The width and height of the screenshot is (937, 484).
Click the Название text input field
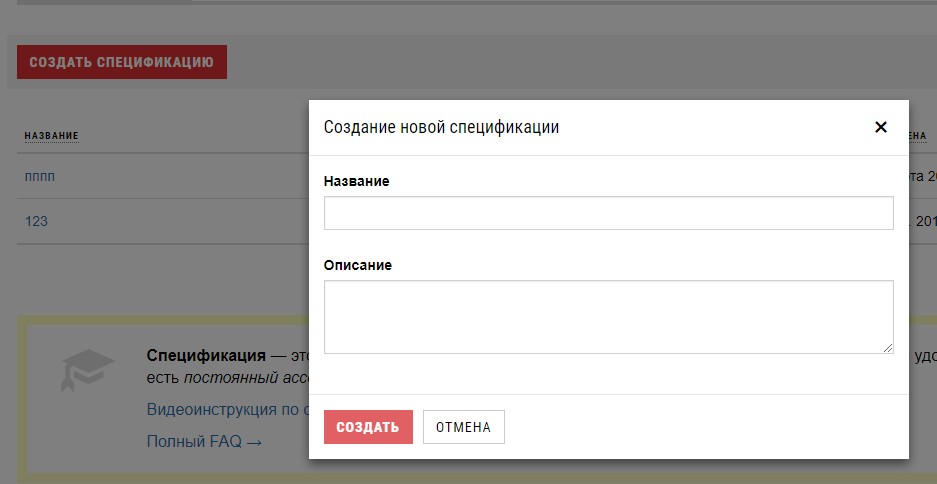[608, 213]
